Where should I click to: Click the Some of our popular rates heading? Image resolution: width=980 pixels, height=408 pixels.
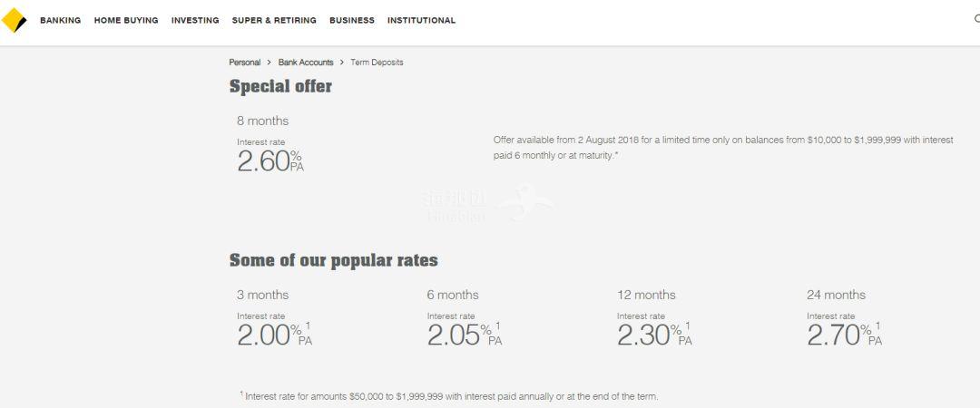coord(333,261)
